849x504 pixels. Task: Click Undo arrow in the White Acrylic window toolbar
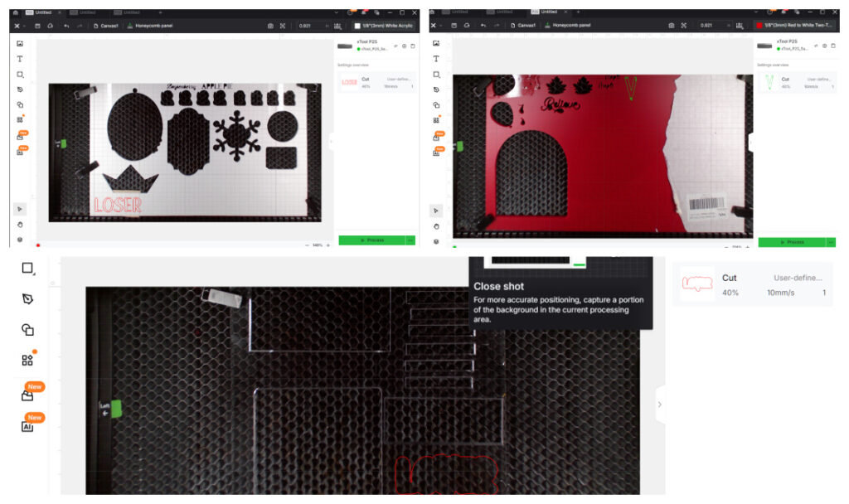coord(65,26)
